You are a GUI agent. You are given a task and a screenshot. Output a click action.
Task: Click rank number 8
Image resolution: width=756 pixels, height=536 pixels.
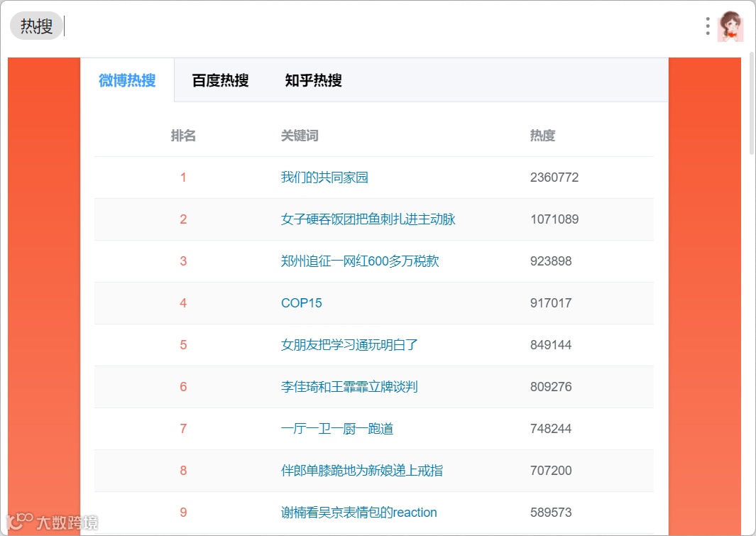183,471
